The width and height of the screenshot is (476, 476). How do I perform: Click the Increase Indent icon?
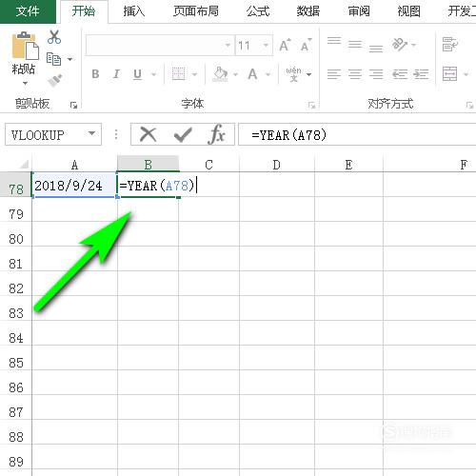coord(421,74)
